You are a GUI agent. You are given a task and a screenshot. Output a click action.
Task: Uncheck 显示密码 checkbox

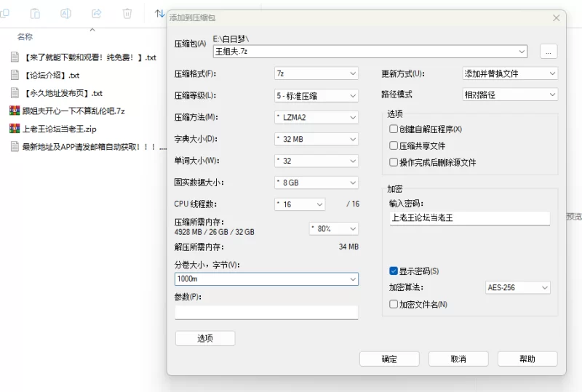[x=394, y=271]
